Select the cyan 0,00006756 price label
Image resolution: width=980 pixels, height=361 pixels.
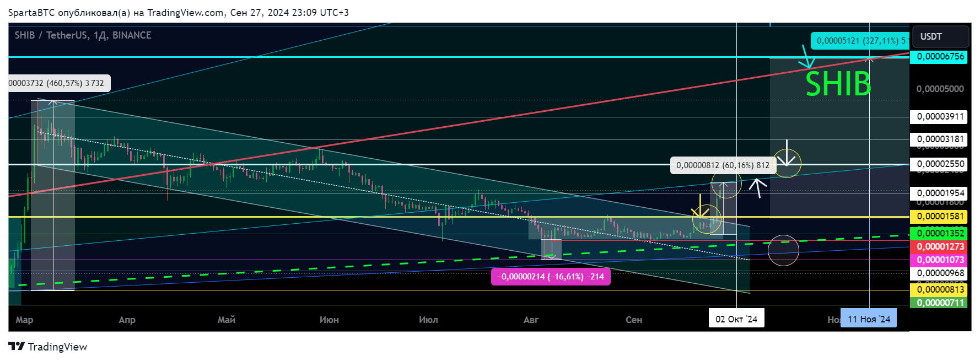pos(939,57)
